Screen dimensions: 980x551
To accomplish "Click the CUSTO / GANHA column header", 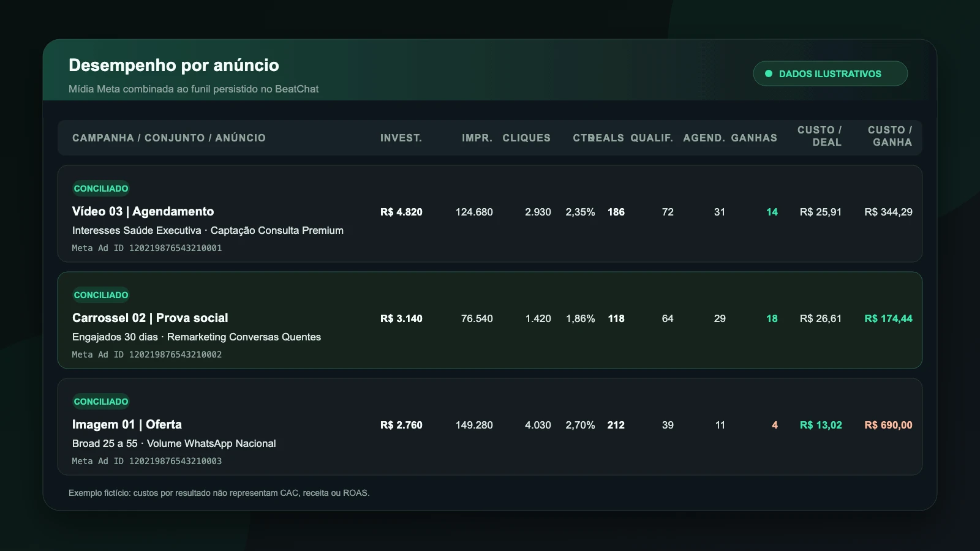I will 890,136.
